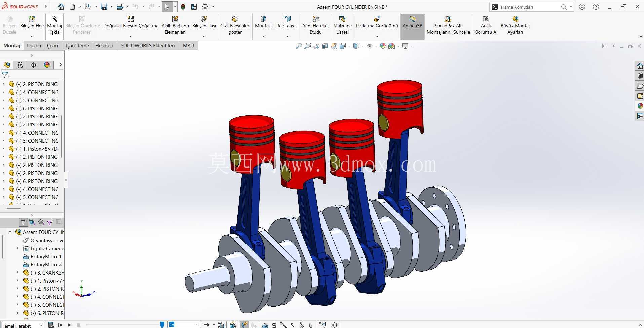Image resolution: width=644 pixels, height=328 pixels.
Task: Open Akıllı Bağlantı Elemanları tool
Action: tap(175, 26)
